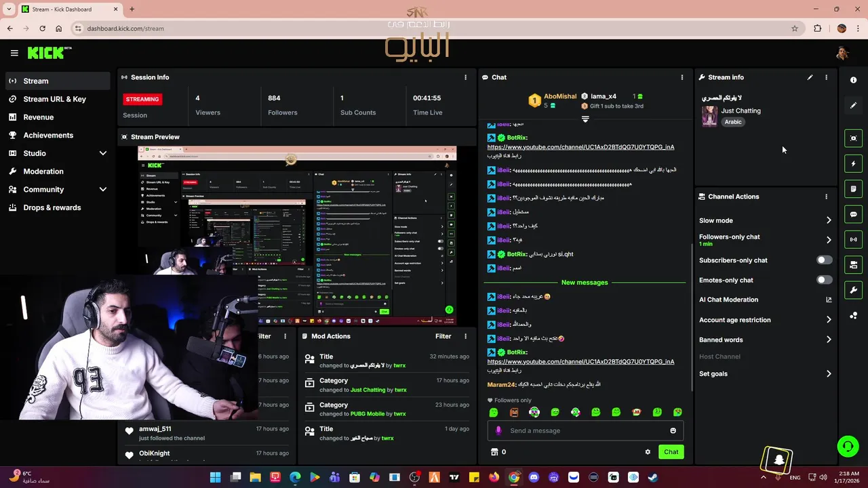868x488 pixels.
Task: Open Steam from the taskbar
Action: click(652, 477)
